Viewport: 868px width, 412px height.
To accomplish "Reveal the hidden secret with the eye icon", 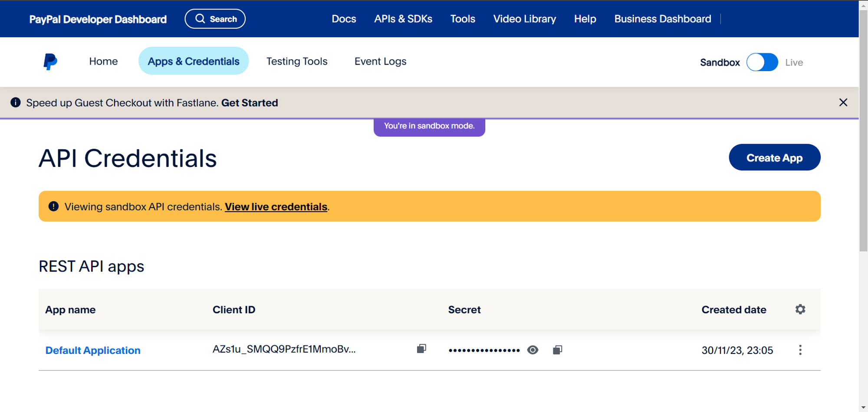I will (x=533, y=350).
